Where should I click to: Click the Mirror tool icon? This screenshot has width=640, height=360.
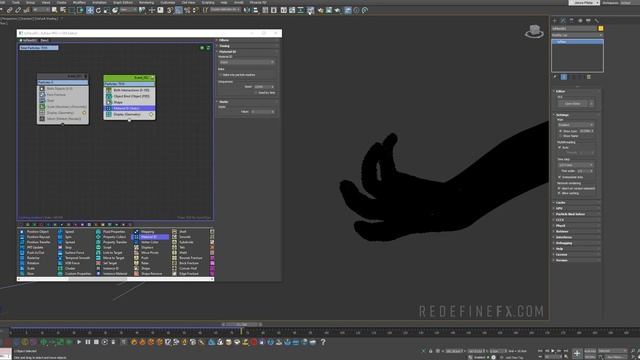pyautogui.click(x=247, y=10)
